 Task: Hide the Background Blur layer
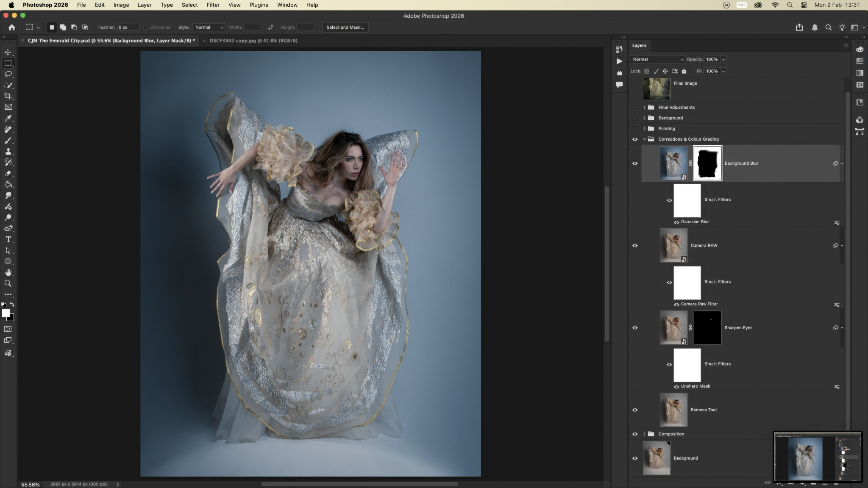coord(635,164)
